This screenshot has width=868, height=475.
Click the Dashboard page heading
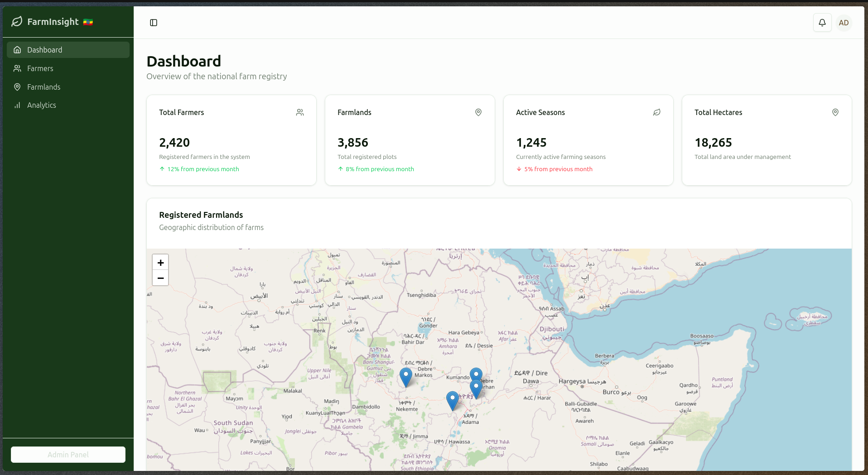tap(184, 61)
